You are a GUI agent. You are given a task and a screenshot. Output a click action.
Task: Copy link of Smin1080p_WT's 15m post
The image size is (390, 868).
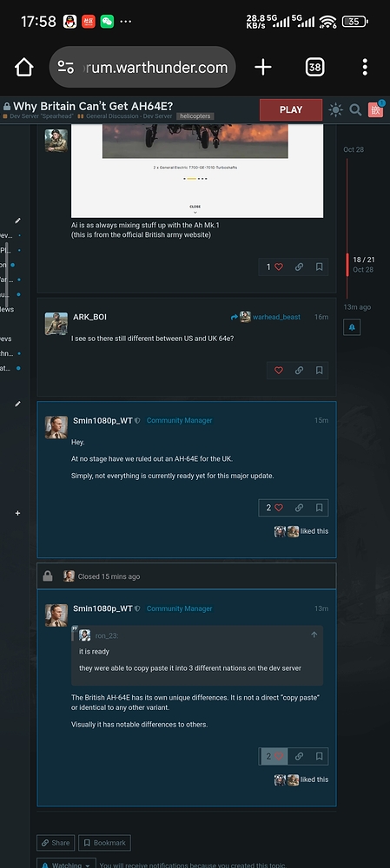299,508
